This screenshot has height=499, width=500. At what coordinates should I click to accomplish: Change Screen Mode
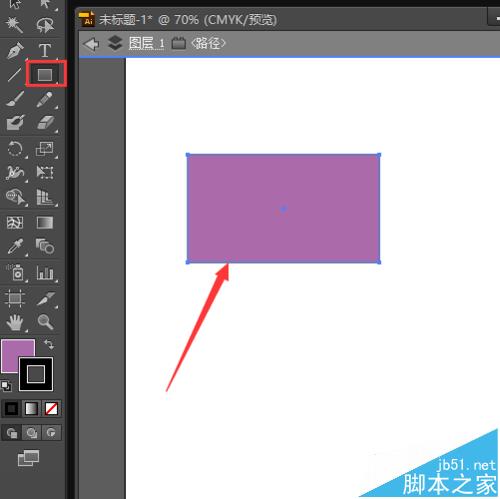tap(28, 458)
